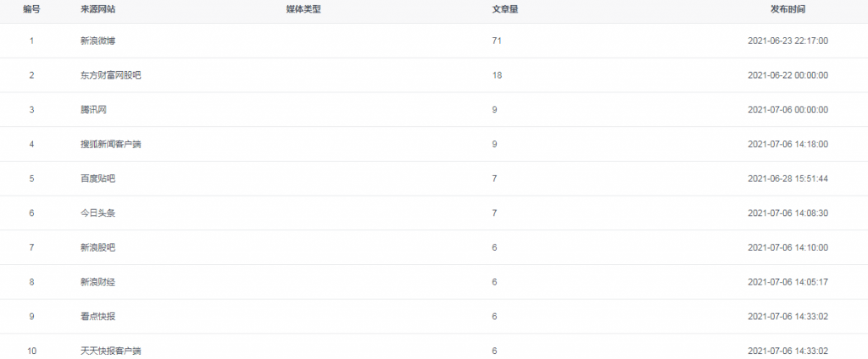Select the timestamp 2021-06-23 22:17:00
Image resolution: width=868 pixels, height=359 pixels.
tap(787, 41)
